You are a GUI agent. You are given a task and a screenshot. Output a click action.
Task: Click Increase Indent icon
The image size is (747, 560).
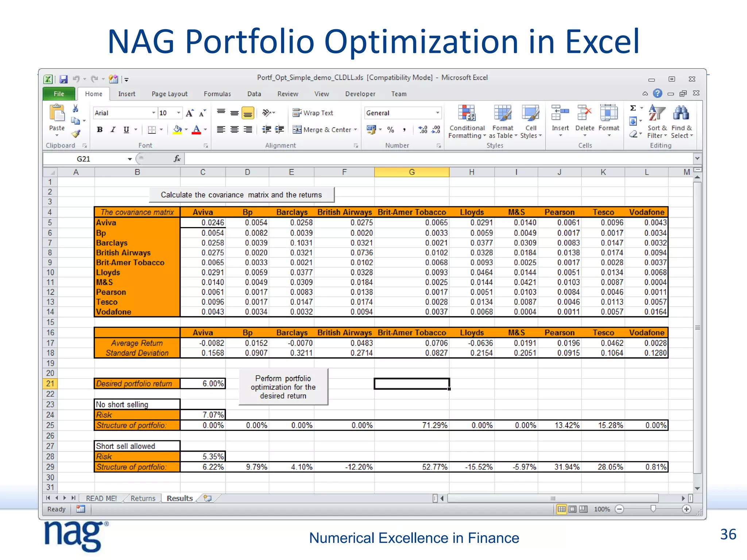280,129
